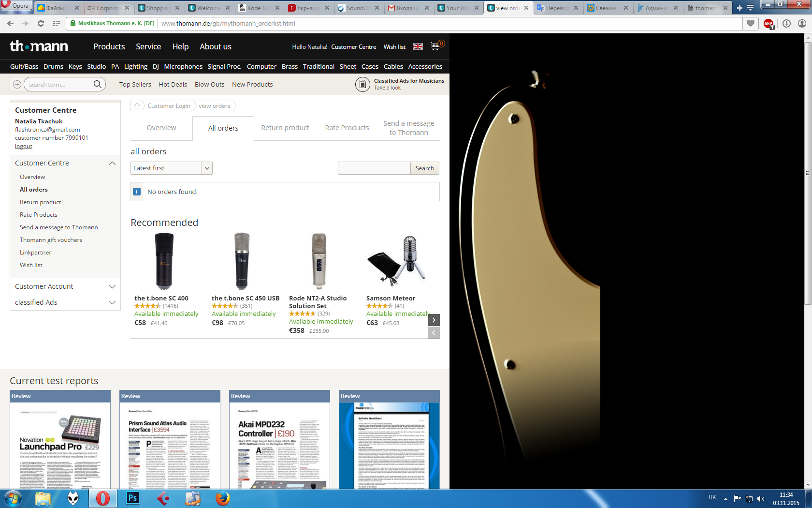The width and height of the screenshot is (812, 508).
Task: Open the Products menu
Action: tap(109, 46)
